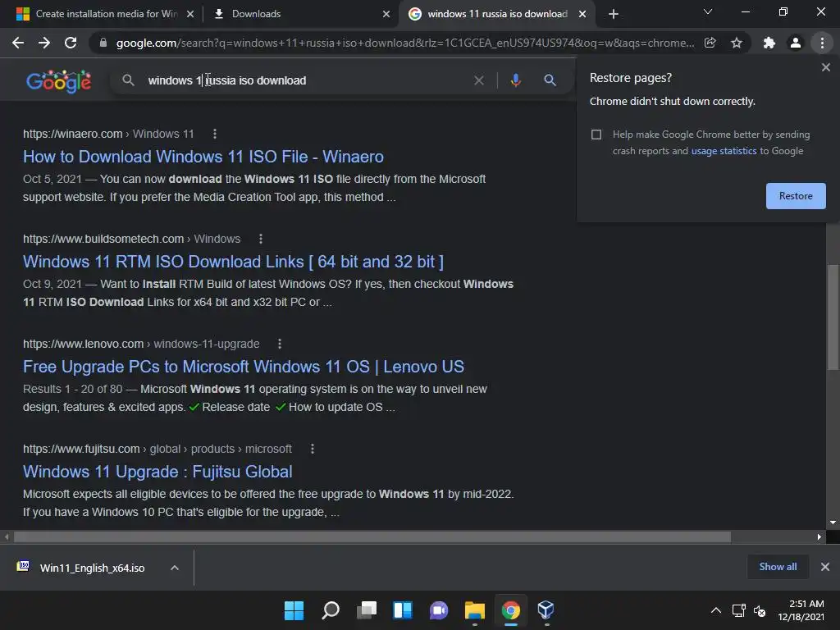This screenshot has width=840, height=630.
Task: Click into the Google search box
Action: (305, 80)
